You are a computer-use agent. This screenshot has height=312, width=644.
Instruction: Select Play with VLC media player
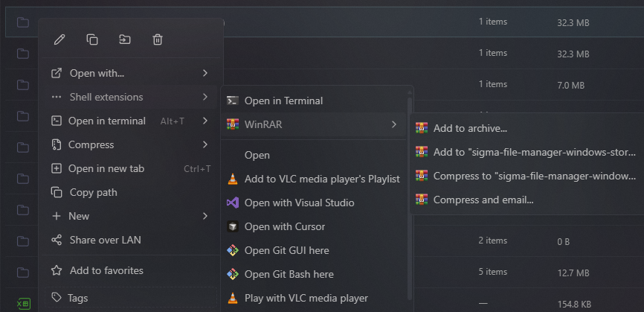(315, 298)
